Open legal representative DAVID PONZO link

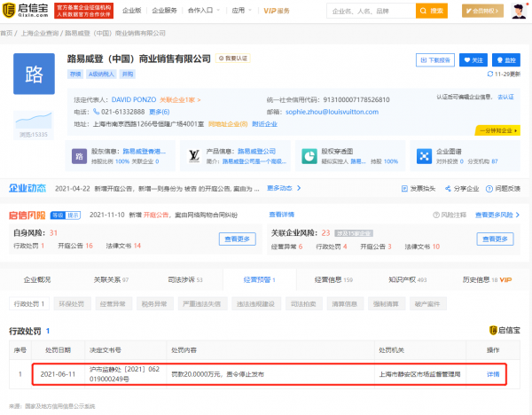pos(134,100)
